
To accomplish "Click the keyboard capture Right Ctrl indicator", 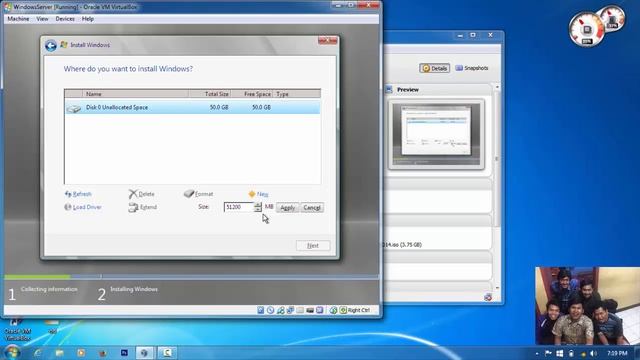I will (355, 310).
